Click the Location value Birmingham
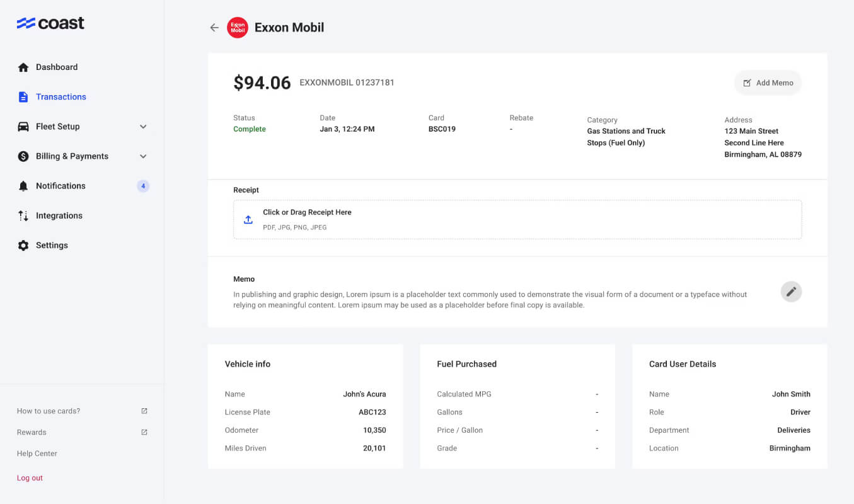Image resolution: width=854 pixels, height=504 pixels. [x=790, y=449]
